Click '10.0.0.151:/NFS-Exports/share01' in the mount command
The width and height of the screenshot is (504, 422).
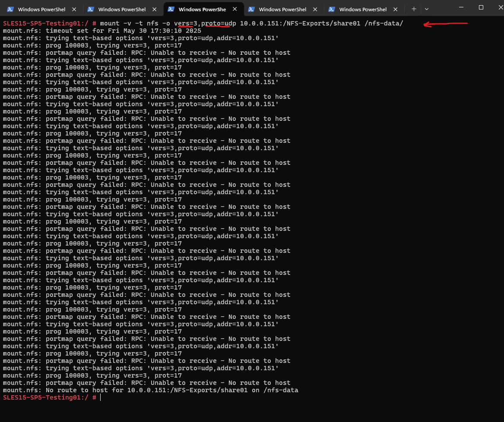point(300,23)
